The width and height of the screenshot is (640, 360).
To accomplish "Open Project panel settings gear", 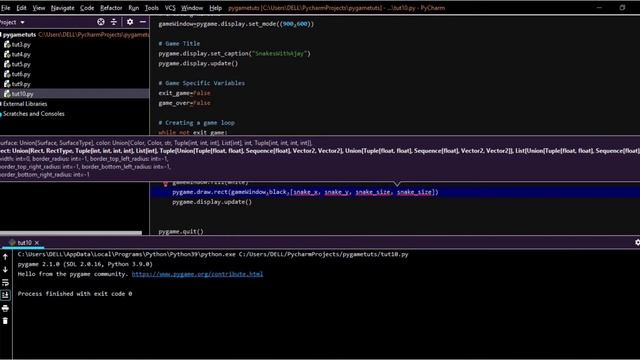I will pos(130,22).
